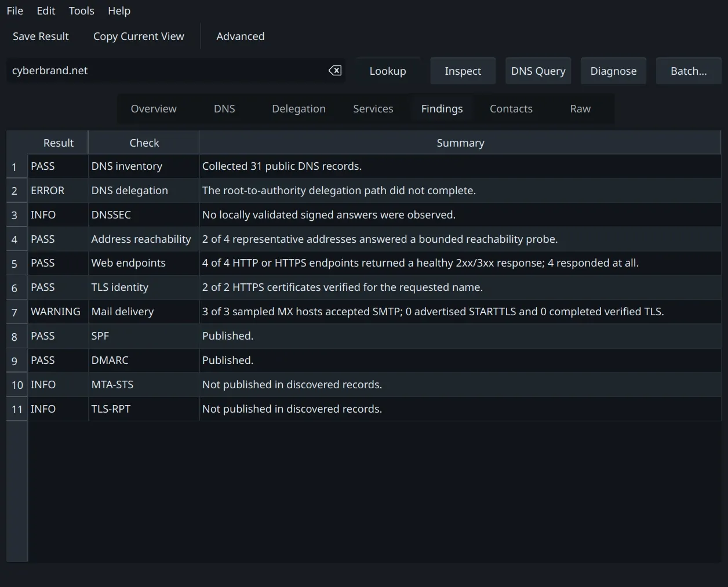The height and width of the screenshot is (587, 728).
Task: Open the Help menu
Action: [x=119, y=11]
